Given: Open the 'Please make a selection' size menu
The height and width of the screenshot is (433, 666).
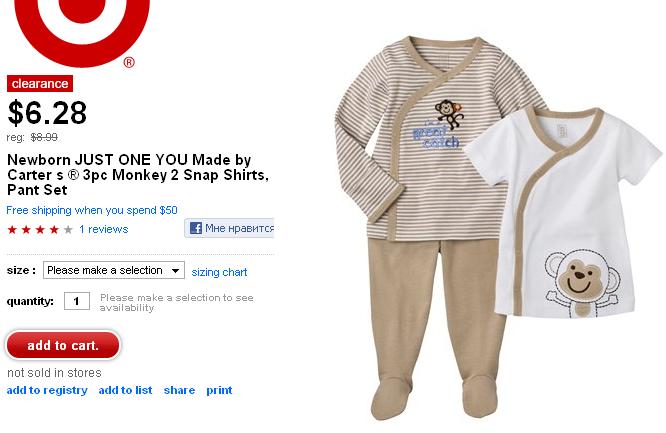Looking at the screenshot, I should pyautogui.click(x=114, y=270).
